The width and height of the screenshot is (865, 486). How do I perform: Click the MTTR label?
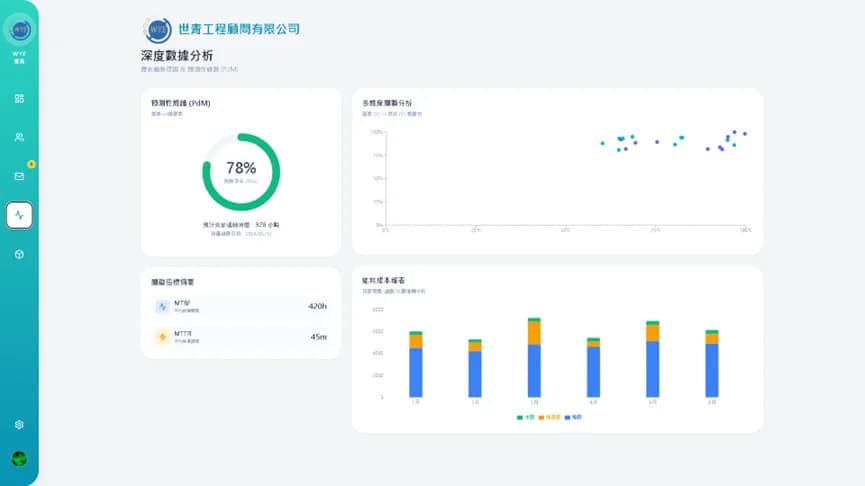click(x=183, y=334)
